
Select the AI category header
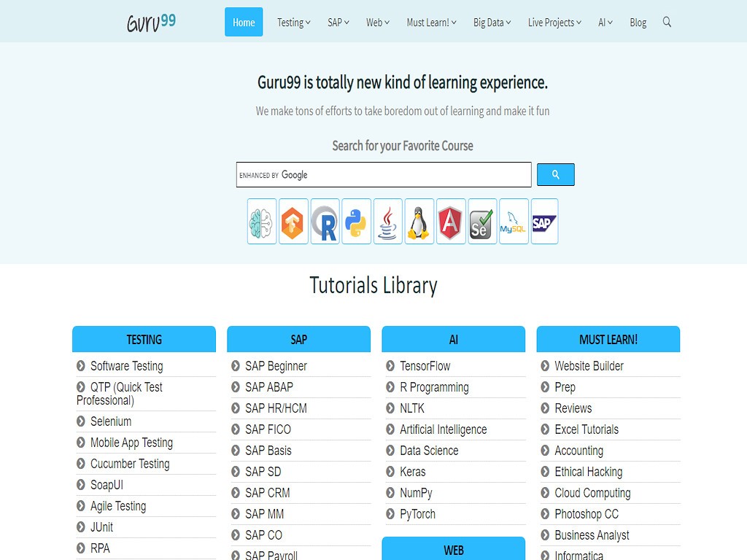(x=454, y=339)
